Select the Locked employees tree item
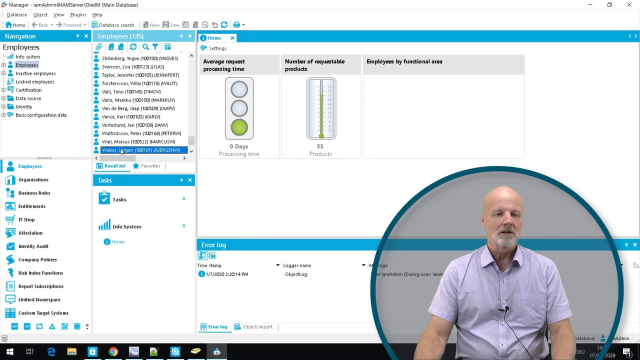Image resolution: width=640 pixels, height=360 pixels. [35, 82]
